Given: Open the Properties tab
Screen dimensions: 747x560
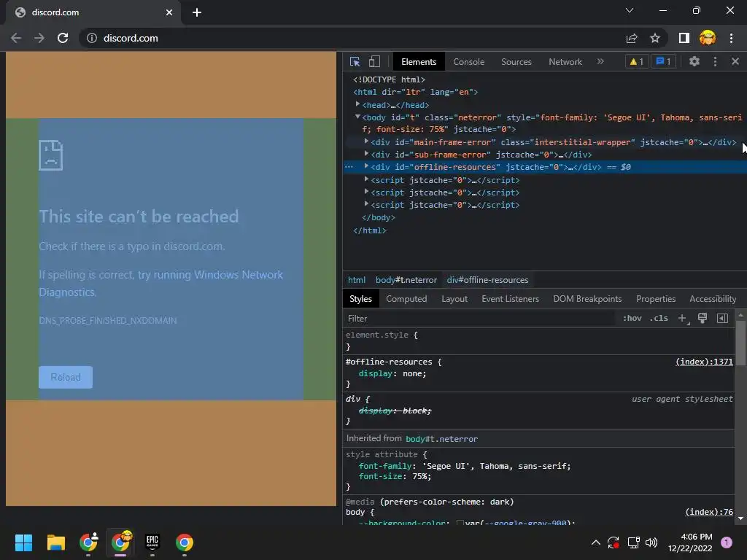Looking at the screenshot, I should tap(656, 299).
